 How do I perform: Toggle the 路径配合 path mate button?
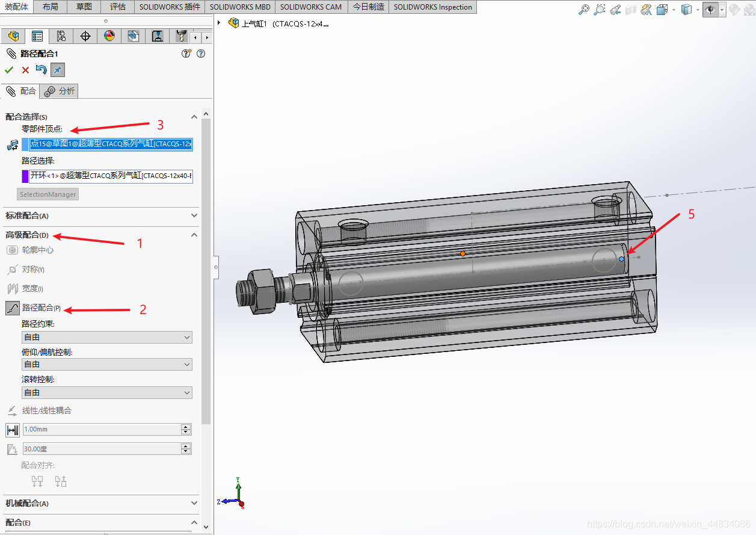pos(13,308)
